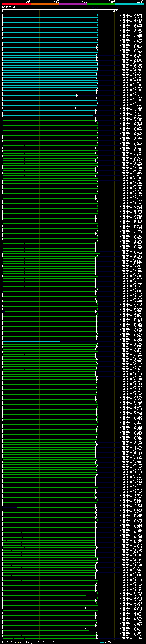The image size is (146, 644).
Task: Click hit label UniRef100_Q645N1
Action: [131, 80]
